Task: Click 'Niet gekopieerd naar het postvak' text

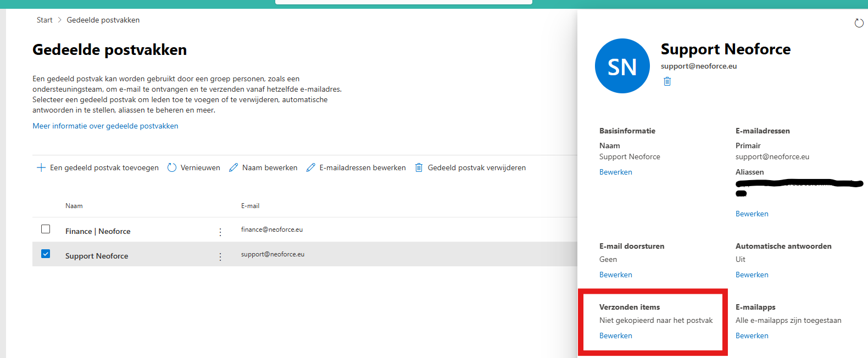Action: coord(656,320)
